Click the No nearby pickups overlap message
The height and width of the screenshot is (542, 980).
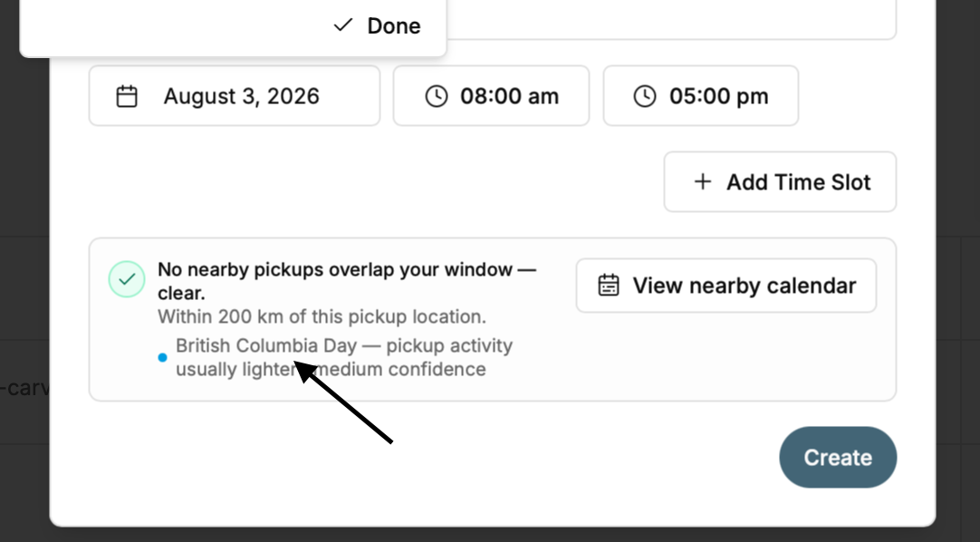coord(347,281)
